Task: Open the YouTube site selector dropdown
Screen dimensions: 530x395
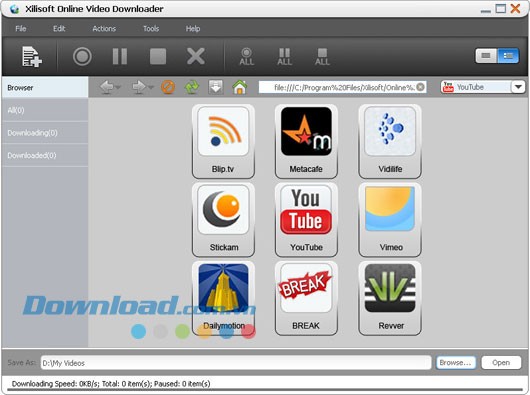Action: 517,87
